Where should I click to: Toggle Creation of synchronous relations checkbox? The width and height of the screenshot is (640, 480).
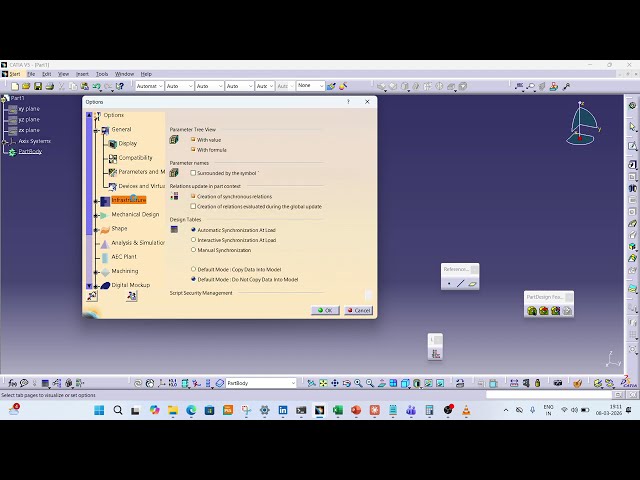tap(193, 196)
